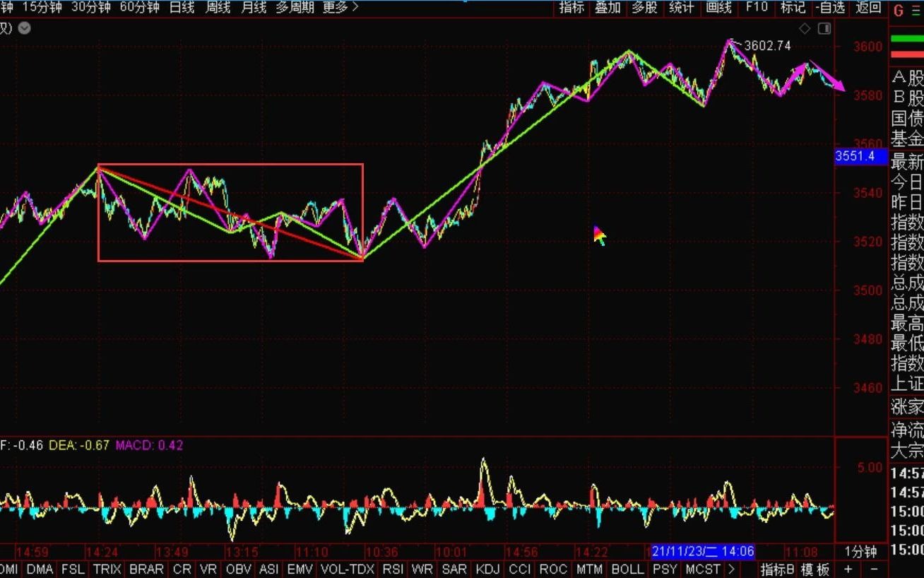924x578 pixels.
Task: Click the red G icon
Action: click(x=899, y=10)
